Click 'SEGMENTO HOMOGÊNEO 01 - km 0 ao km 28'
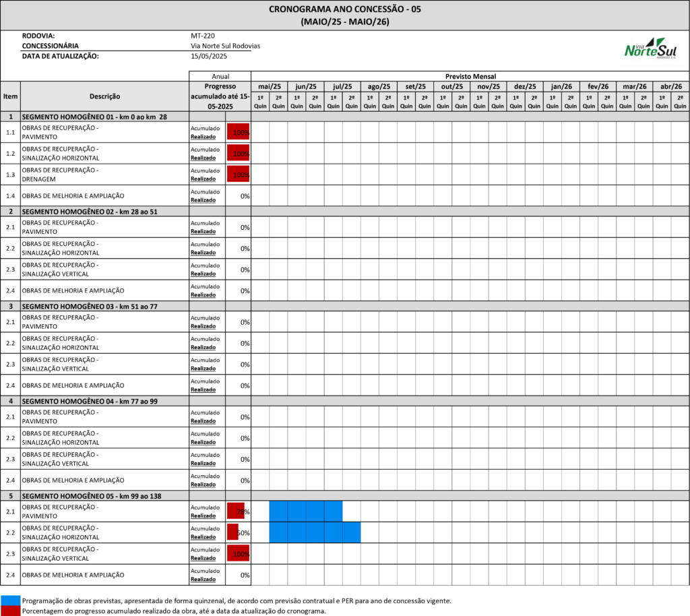Image resolution: width=690 pixels, height=616 pixels. point(94,117)
